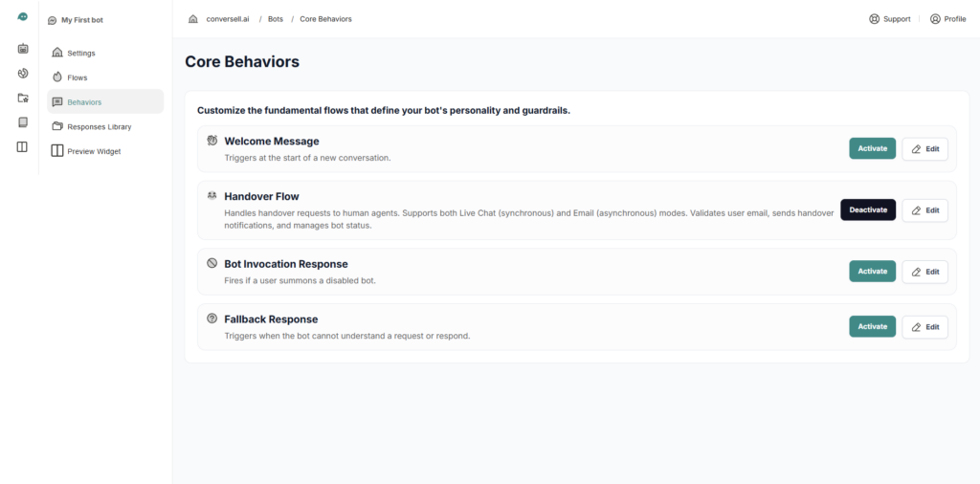Deactivate the Handover Flow behavior
The width and height of the screenshot is (980, 484).
pos(868,209)
